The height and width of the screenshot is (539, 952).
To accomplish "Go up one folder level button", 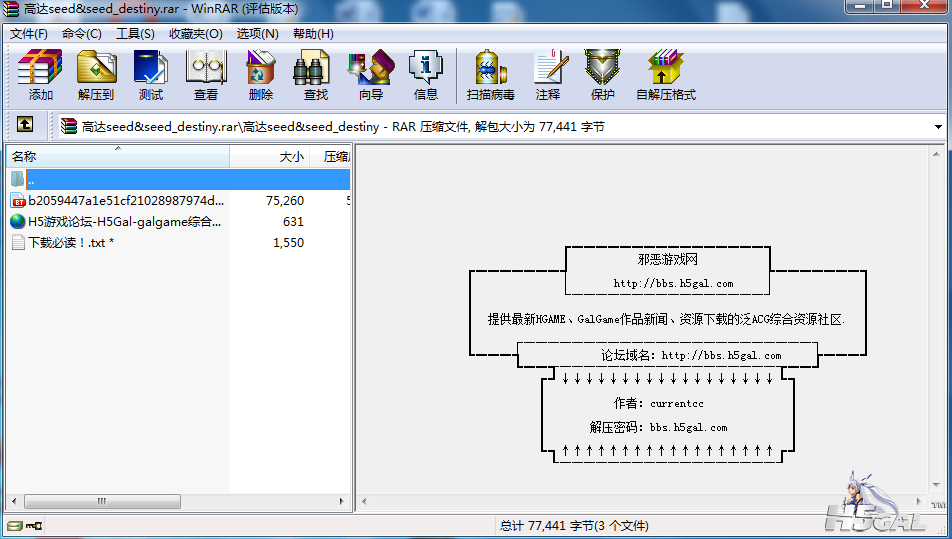I will pos(25,126).
